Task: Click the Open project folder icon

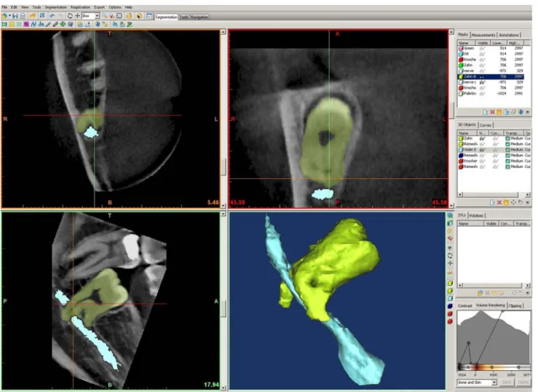Action: pos(33,16)
